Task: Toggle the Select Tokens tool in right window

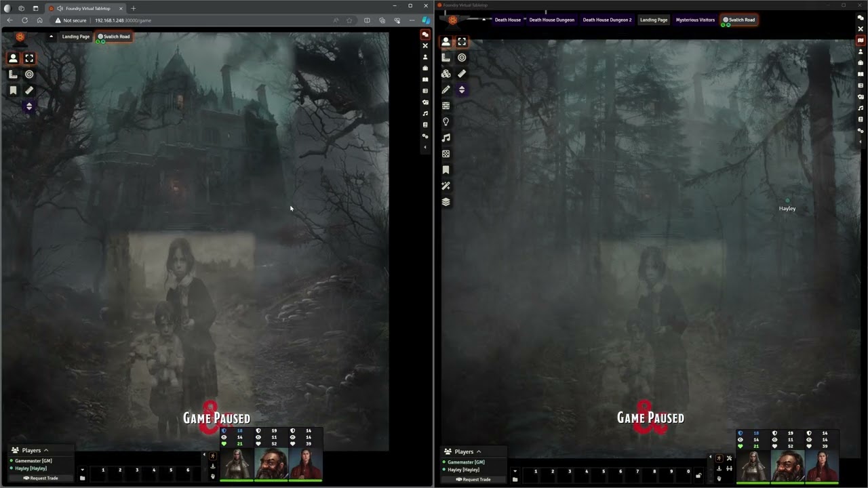Action: coord(462,41)
